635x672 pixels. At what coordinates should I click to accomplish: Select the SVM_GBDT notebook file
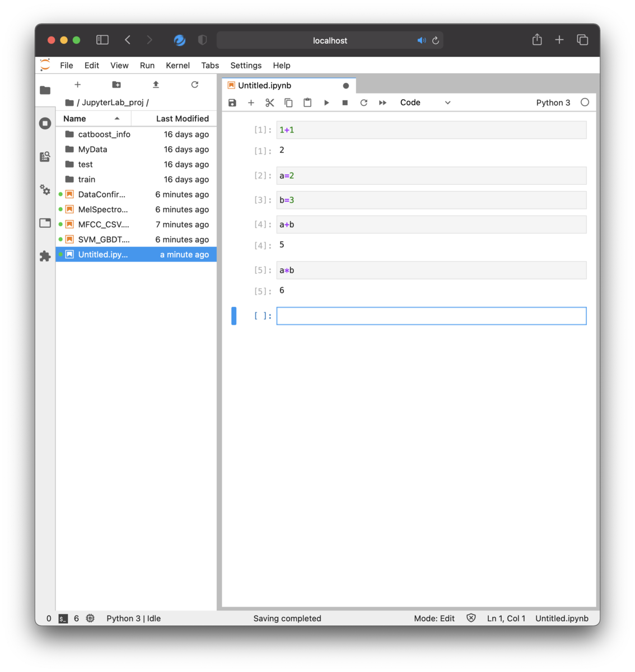point(136,240)
